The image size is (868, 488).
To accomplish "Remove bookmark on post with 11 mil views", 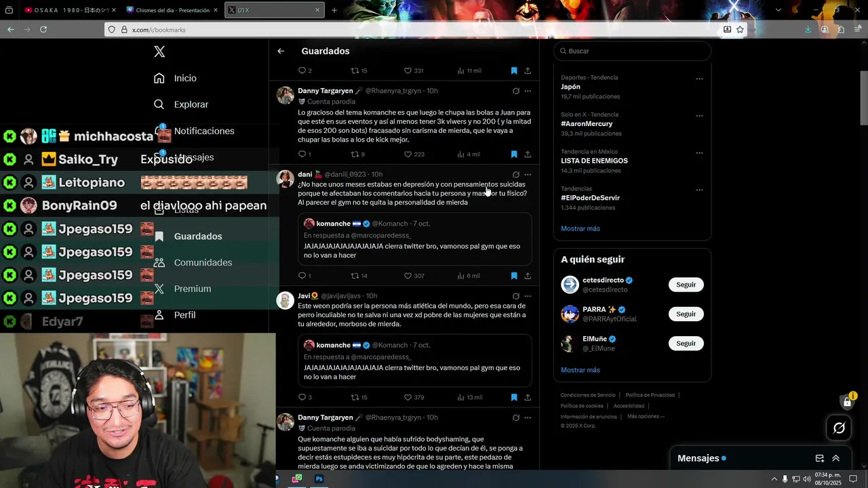I will (x=514, y=70).
